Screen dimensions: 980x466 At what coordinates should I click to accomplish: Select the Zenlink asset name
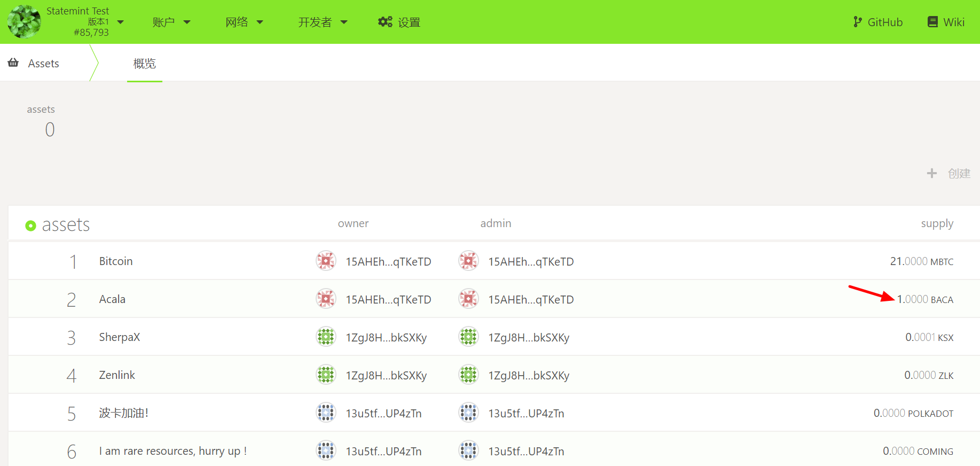pos(117,375)
